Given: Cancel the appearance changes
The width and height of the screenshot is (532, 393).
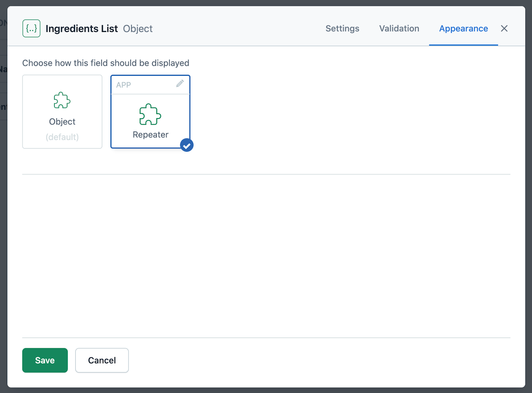Looking at the screenshot, I should tap(102, 360).
